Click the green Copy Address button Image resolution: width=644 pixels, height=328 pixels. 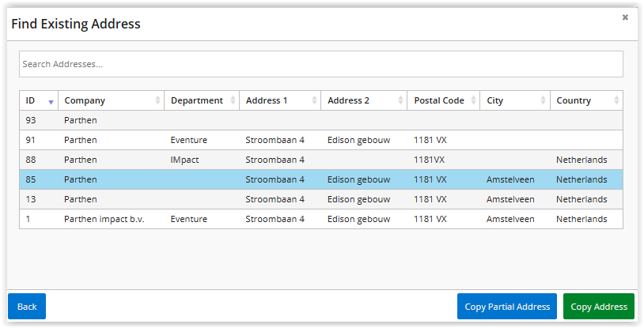(599, 306)
